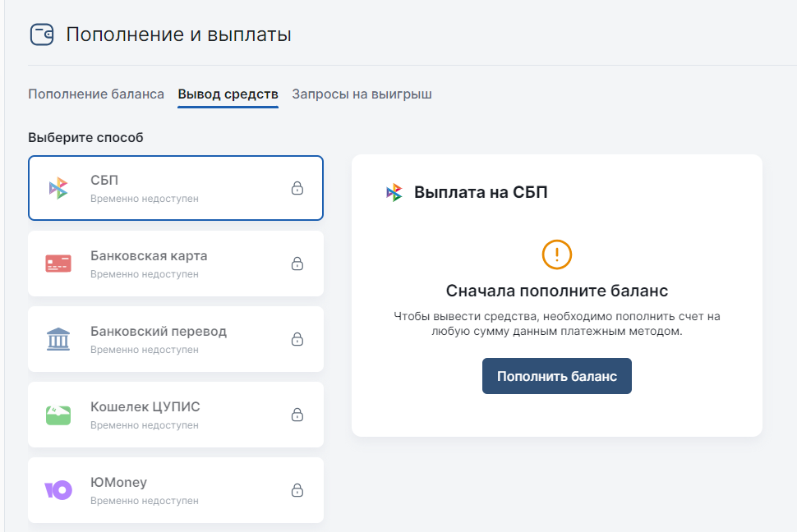Click the orange exclamation warning icon
Viewport: 797px width, 532px height.
[557, 255]
